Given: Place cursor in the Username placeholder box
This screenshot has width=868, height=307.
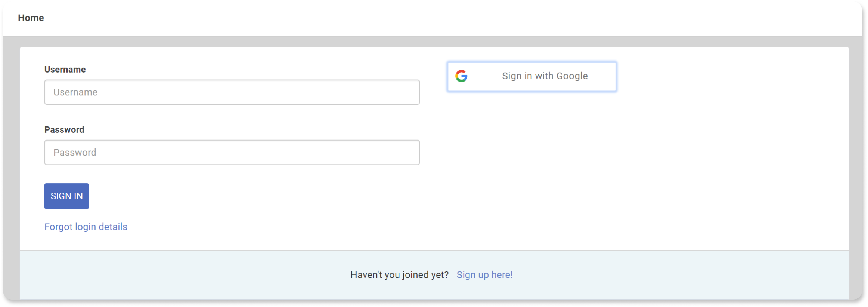Looking at the screenshot, I should pyautogui.click(x=232, y=92).
